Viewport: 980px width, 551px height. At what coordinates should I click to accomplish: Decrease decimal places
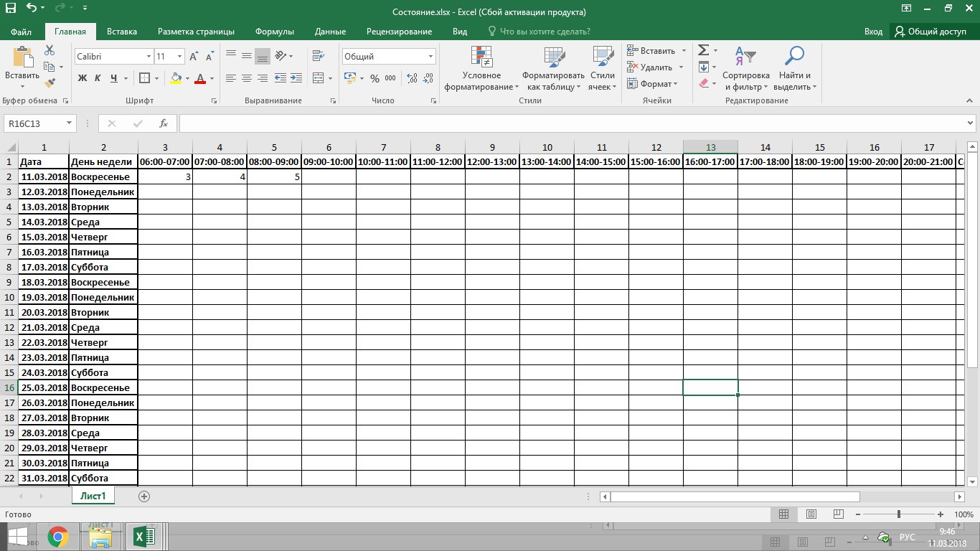tap(428, 78)
